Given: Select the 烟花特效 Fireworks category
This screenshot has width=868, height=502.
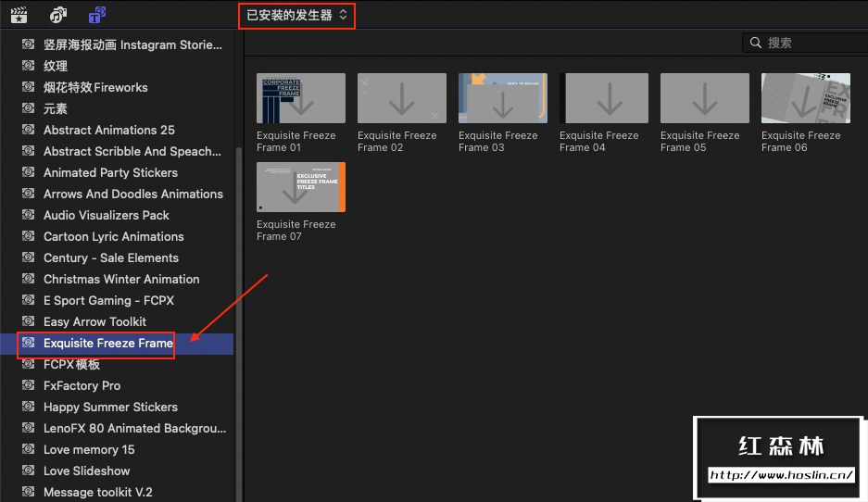Looking at the screenshot, I should coord(117,87).
